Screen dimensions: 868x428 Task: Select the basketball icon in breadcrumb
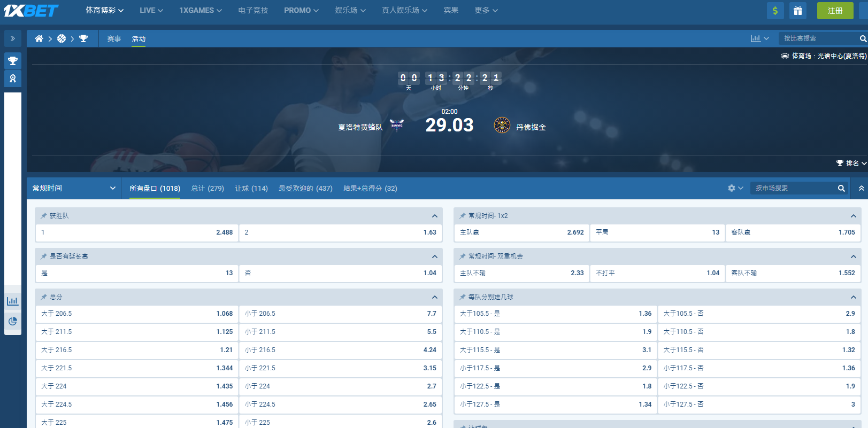[62, 38]
